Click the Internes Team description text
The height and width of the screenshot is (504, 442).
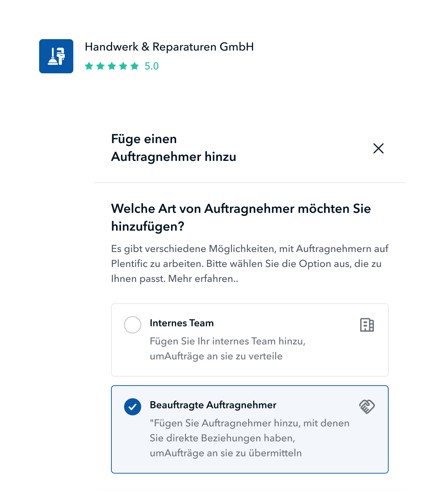228,348
